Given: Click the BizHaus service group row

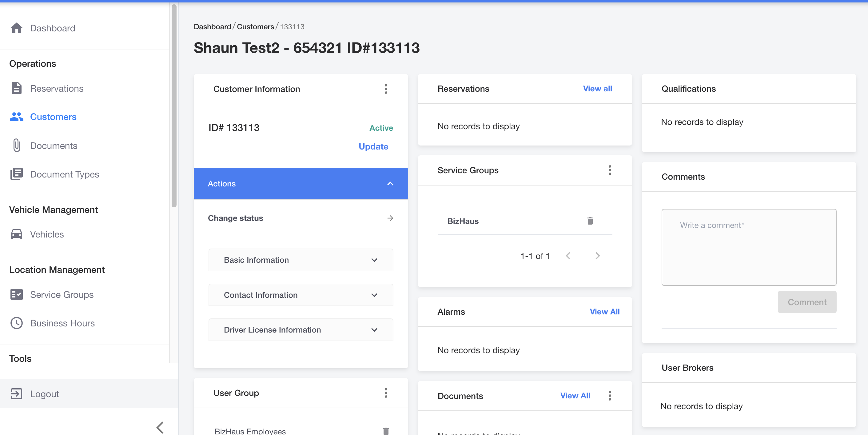Looking at the screenshot, I should [525, 221].
